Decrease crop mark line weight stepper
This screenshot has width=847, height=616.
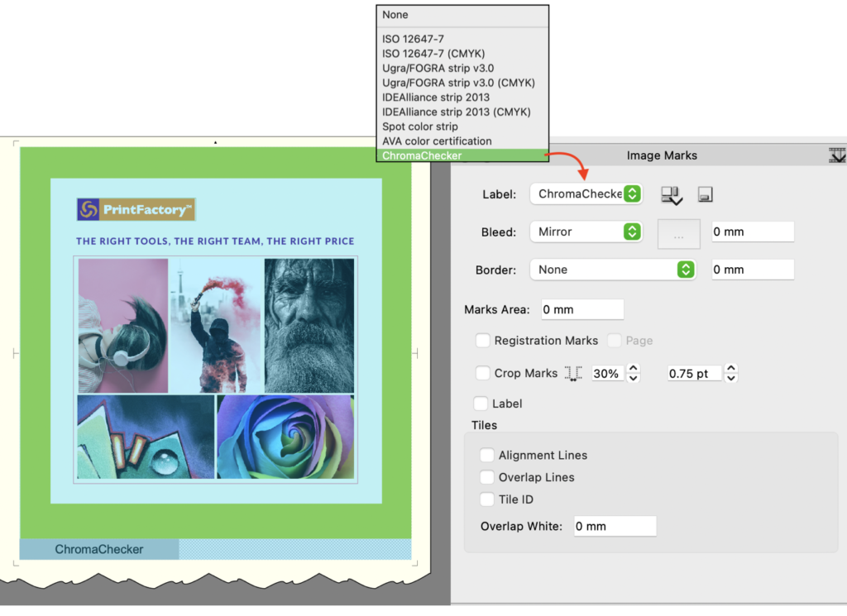(x=731, y=378)
